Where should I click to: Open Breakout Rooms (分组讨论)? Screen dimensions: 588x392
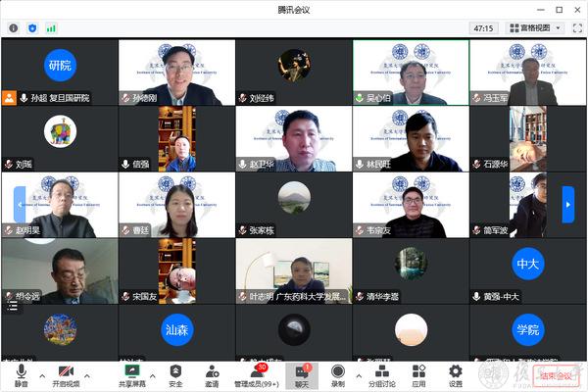pyautogui.click(x=381, y=375)
